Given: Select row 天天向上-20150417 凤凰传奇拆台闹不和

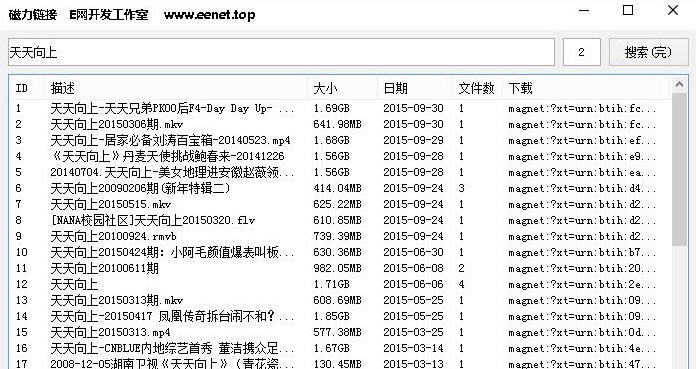Looking at the screenshot, I should click(340, 316).
